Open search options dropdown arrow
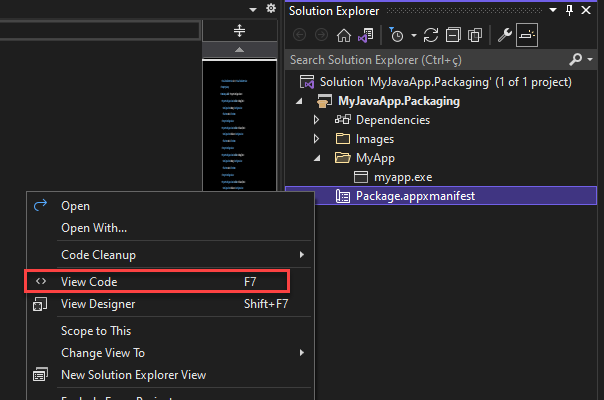This screenshot has height=400, width=604. pyautogui.click(x=590, y=59)
